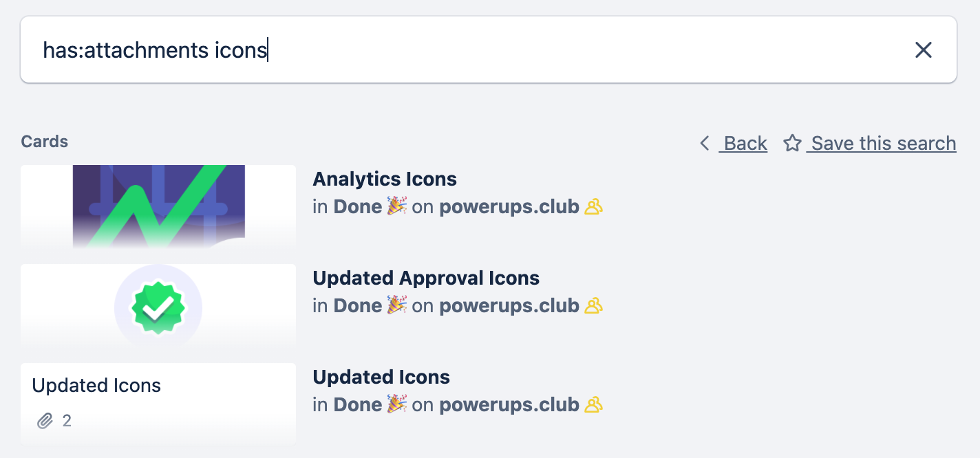This screenshot has height=458, width=980.
Task: Open the Updated Icons card preview tile
Action: (158, 404)
